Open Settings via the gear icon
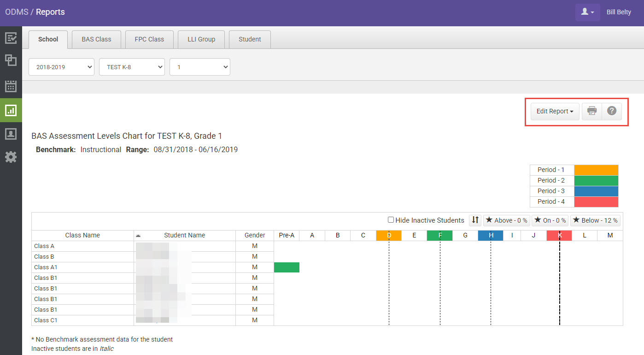This screenshot has width=644, height=355. pyautogui.click(x=11, y=157)
